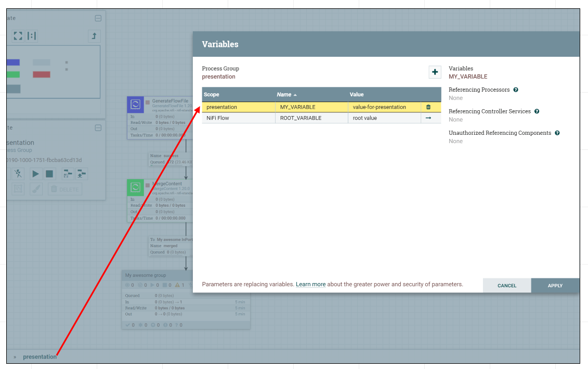Click the presentation scope cell in table

[x=239, y=107]
